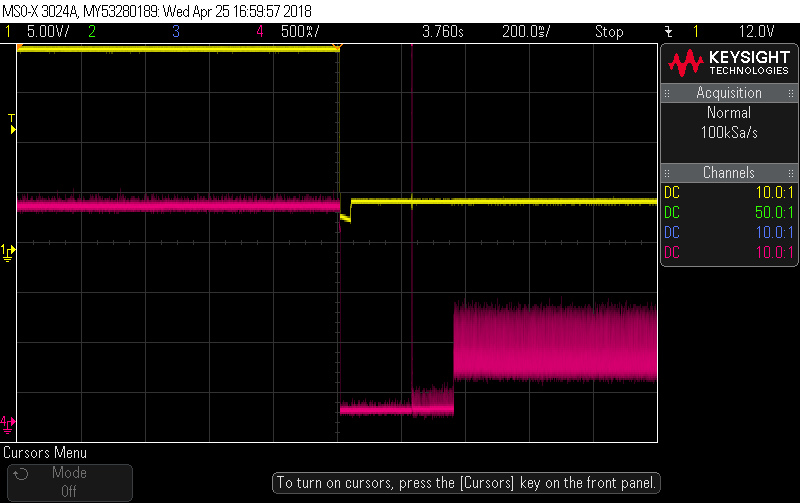Click the 5.00V/ vertical scale value
This screenshot has height=503, width=800.
coord(48,32)
